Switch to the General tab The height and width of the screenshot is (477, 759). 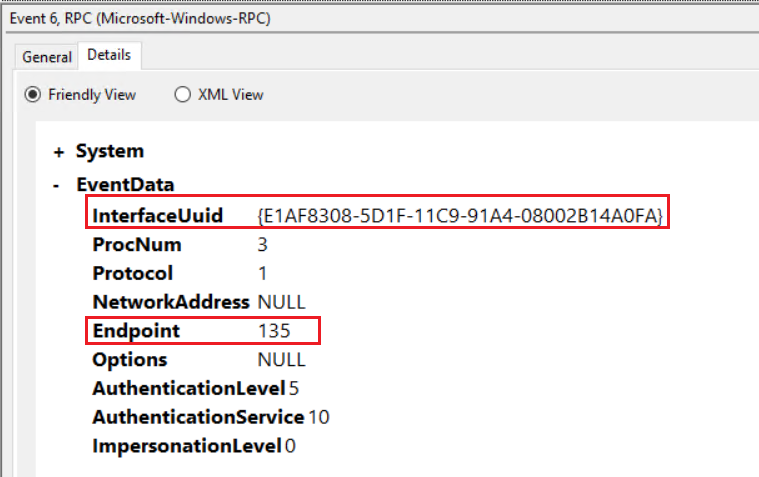(x=47, y=57)
